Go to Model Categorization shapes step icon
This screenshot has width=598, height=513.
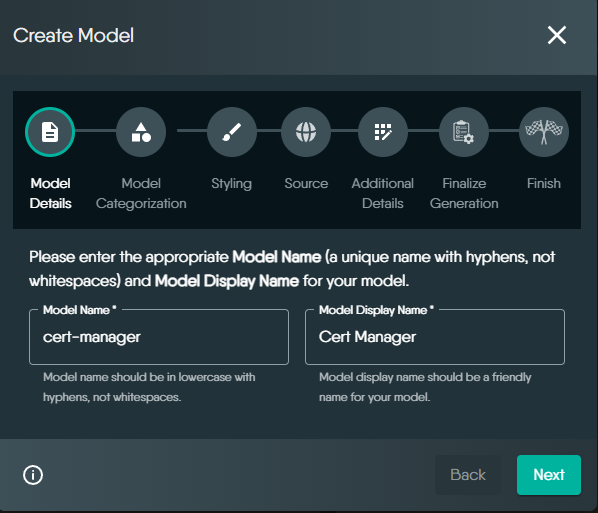point(141,132)
